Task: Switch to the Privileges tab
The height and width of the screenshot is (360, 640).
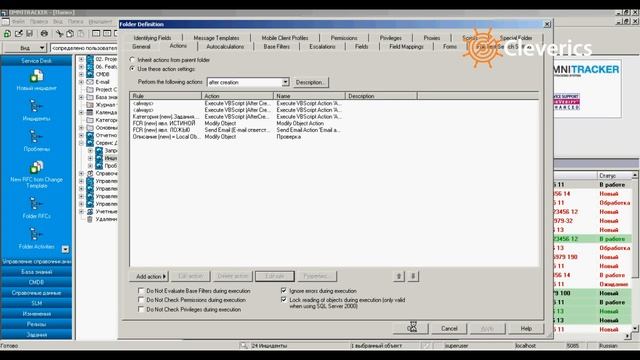Action: 391,38
